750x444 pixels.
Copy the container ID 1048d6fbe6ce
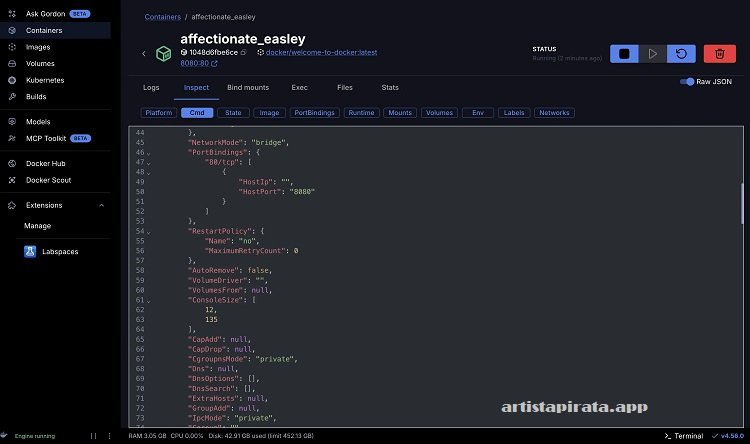[x=243, y=52]
